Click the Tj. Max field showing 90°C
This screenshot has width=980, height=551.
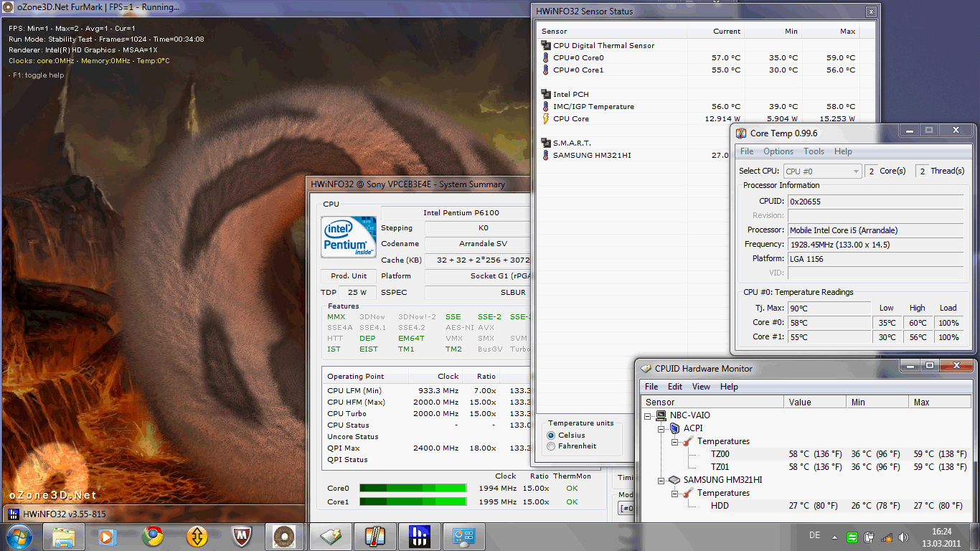tap(829, 309)
